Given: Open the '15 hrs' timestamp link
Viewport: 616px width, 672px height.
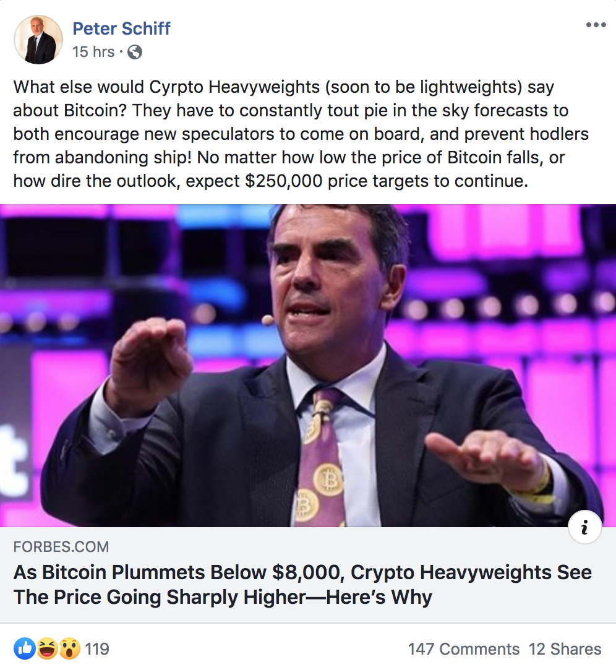Looking at the screenshot, I should click(x=93, y=52).
